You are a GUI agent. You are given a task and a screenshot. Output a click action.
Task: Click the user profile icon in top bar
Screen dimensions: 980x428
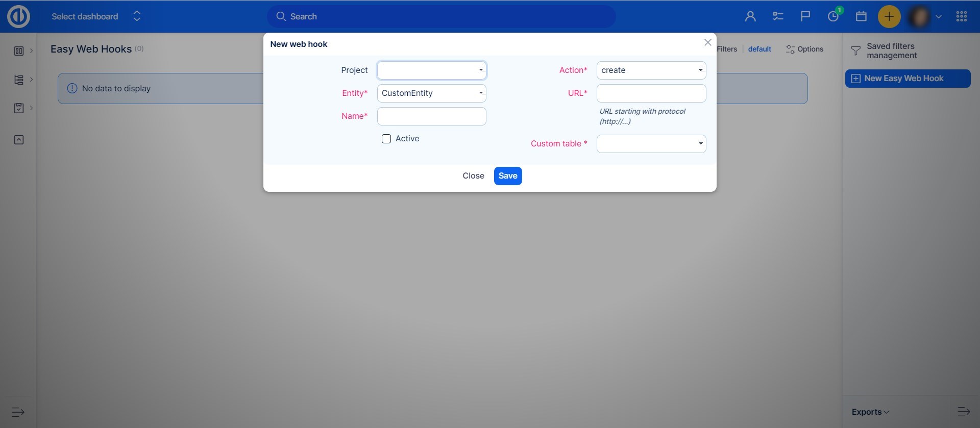click(x=750, y=16)
